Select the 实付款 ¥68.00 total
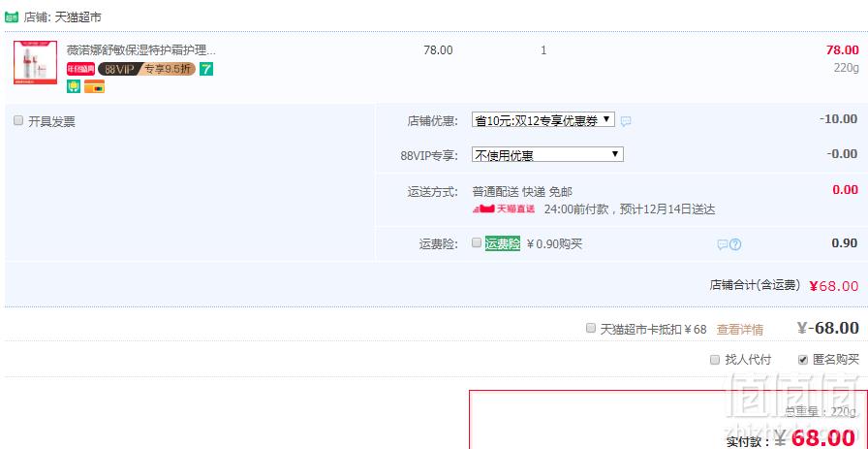Image resolution: width=868 pixels, height=449 pixels. coord(815,438)
